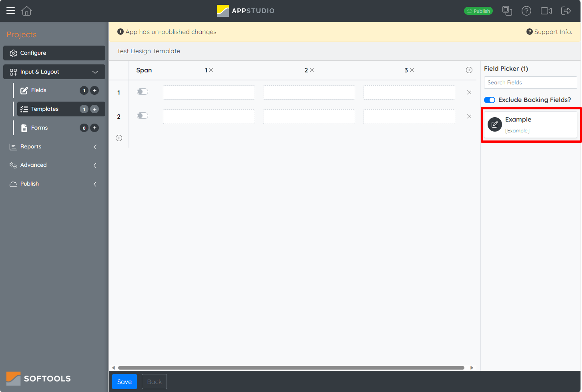Viewport: 582px width, 392px height.
Task: Disable Exclude Backing Fields toggle
Action: tap(489, 100)
